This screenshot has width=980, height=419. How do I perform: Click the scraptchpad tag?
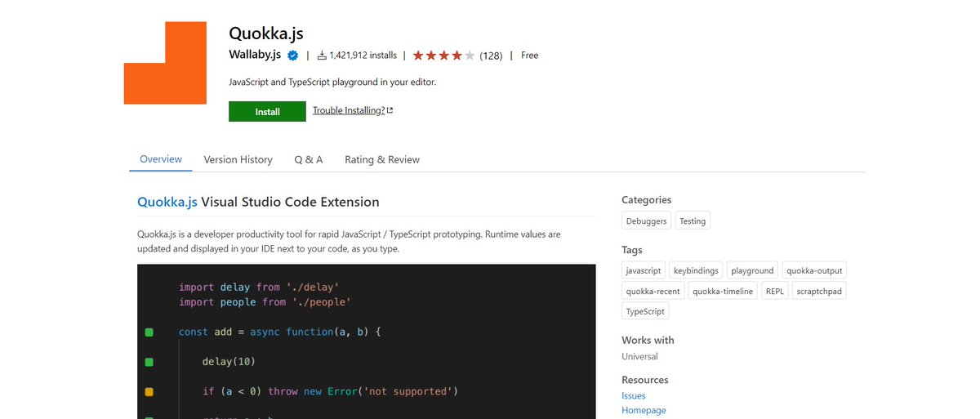click(819, 291)
